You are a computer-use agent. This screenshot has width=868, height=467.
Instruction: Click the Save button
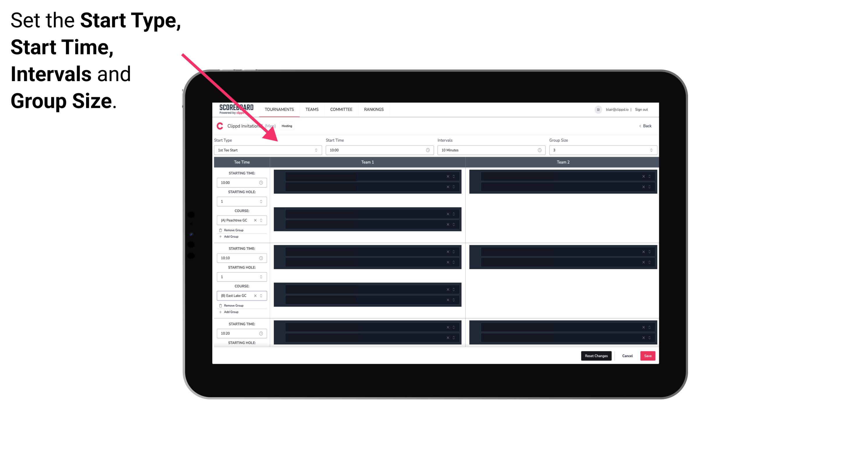648,355
